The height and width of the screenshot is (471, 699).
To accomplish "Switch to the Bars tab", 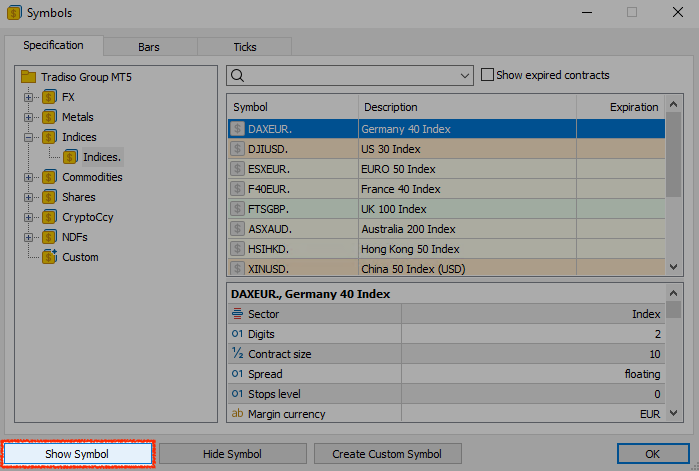I will (148, 47).
